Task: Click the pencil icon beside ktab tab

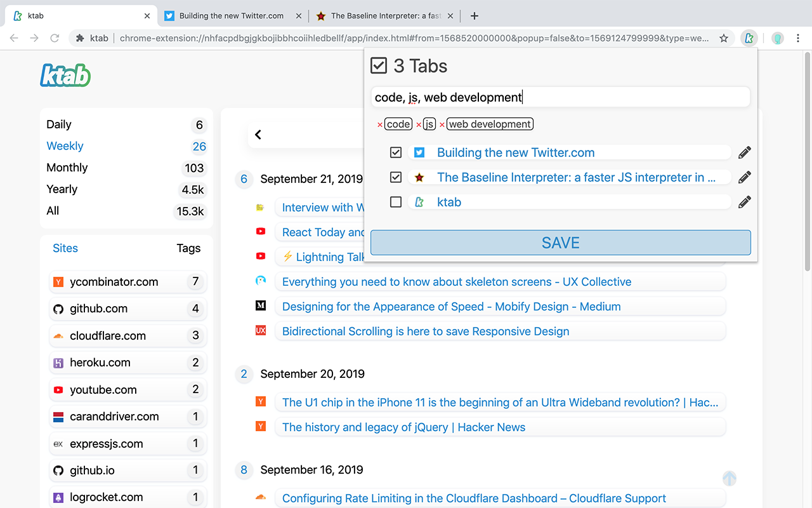Action: (x=745, y=202)
